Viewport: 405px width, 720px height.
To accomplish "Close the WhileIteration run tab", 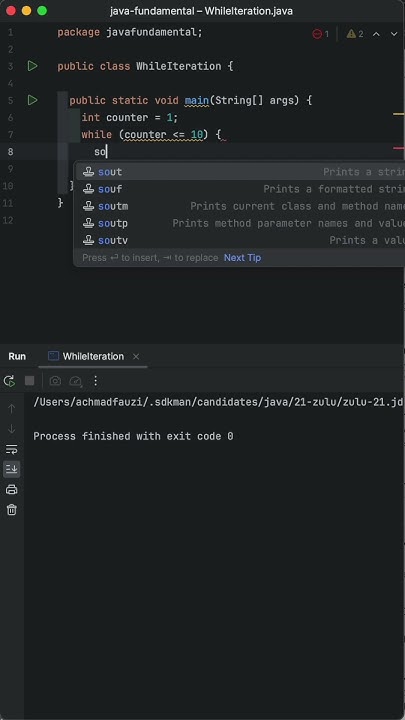I will [136, 356].
